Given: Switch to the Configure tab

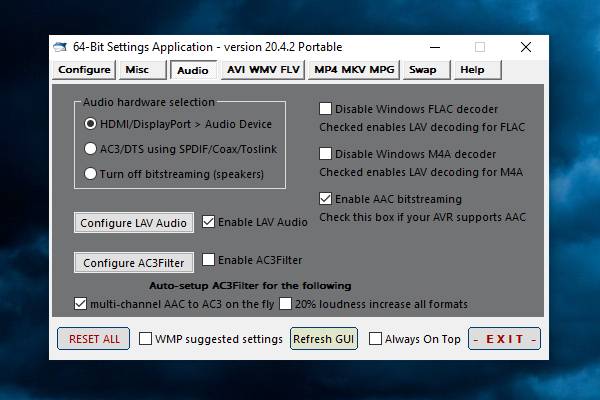Looking at the screenshot, I should 84,70.
